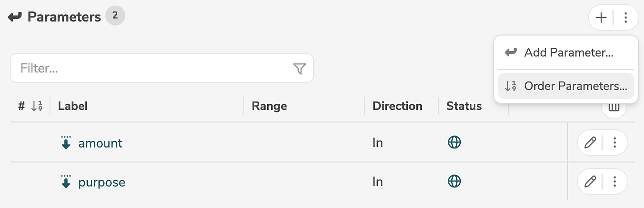The image size is (644, 208).
Task: Click the plus icon to add parameter
Action: pos(602,18)
